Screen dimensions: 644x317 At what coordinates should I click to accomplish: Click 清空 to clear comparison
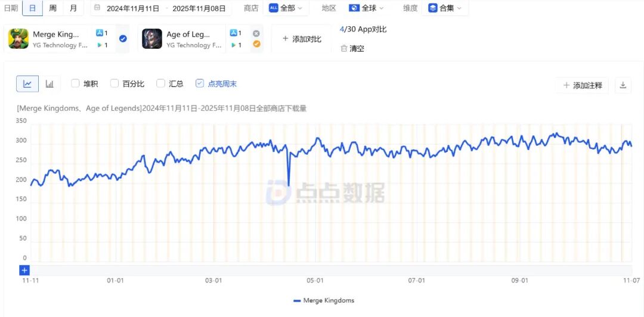pyautogui.click(x=357, y=49)
